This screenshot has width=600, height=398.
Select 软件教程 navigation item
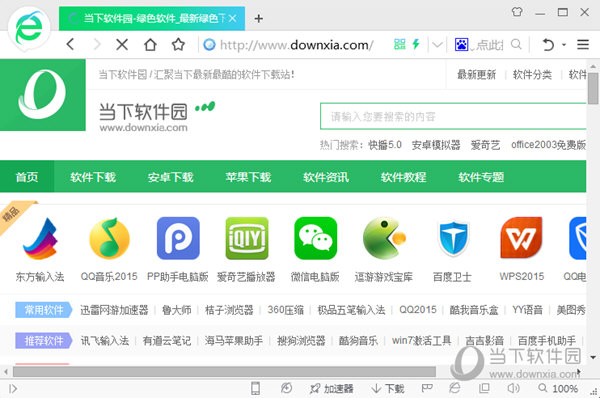click(x=403, y=177)
